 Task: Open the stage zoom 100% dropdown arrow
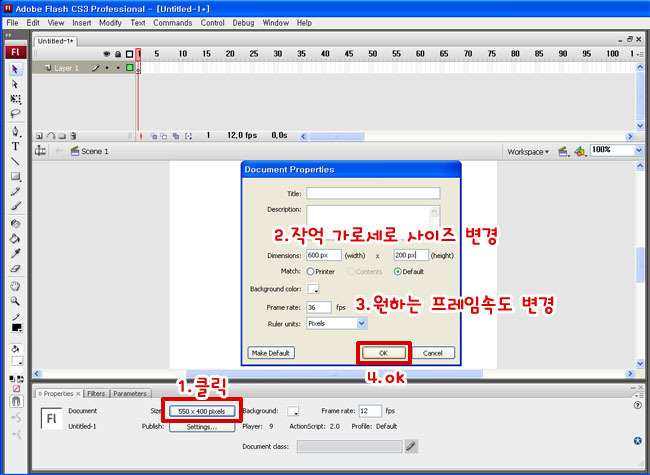pos(639,150)
